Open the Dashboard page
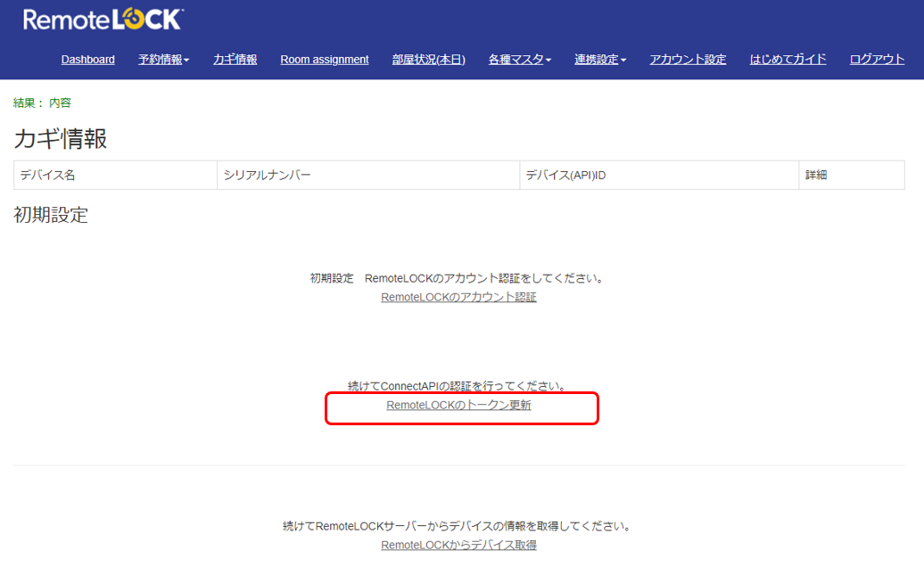This screenshot has width=924, height=567. (x=87, y=60)
